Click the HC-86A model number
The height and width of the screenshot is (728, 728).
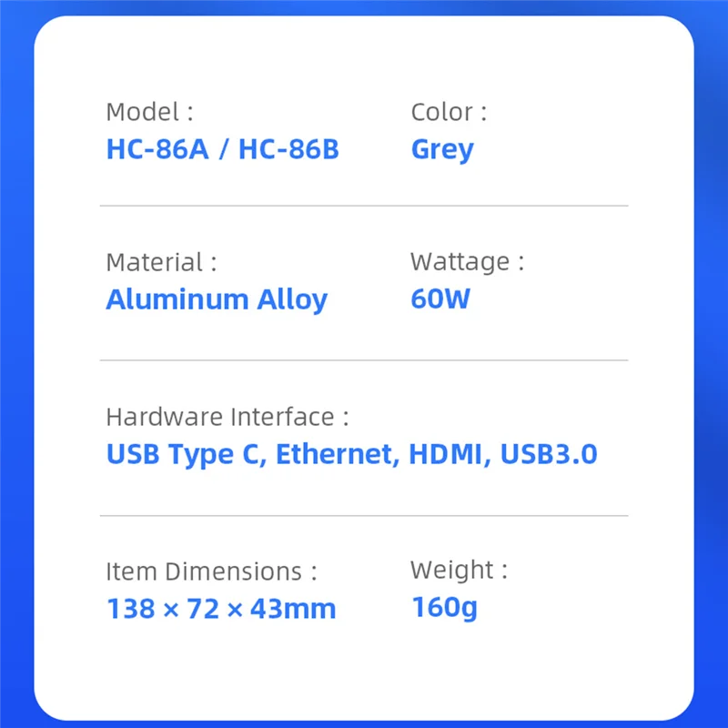[x=157, y=149]
